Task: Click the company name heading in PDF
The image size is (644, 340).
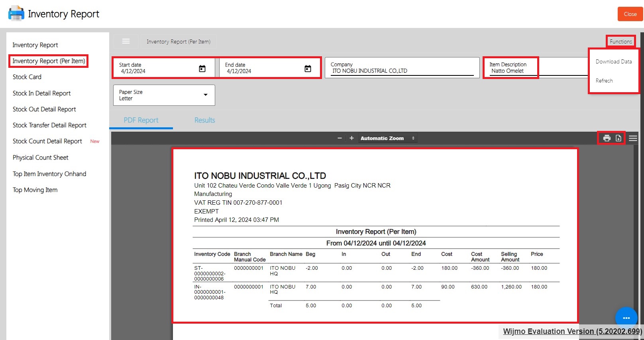Action: [x=260, y=176]
